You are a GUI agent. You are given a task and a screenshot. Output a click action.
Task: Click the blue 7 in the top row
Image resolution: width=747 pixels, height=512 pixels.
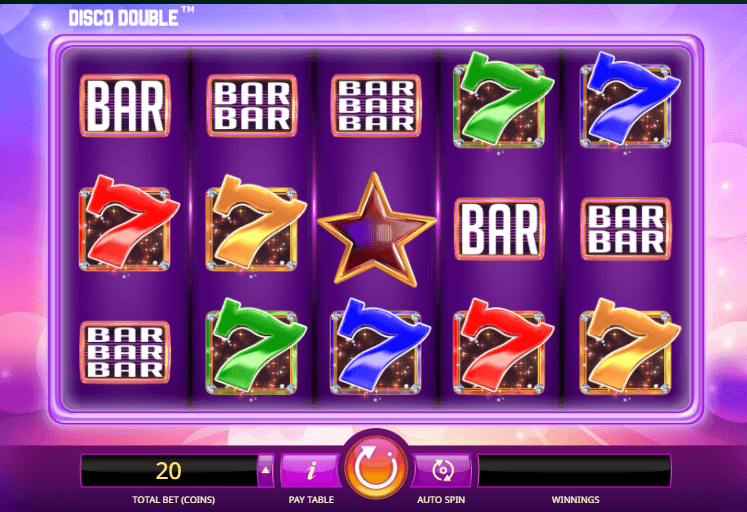coord(629,100)
